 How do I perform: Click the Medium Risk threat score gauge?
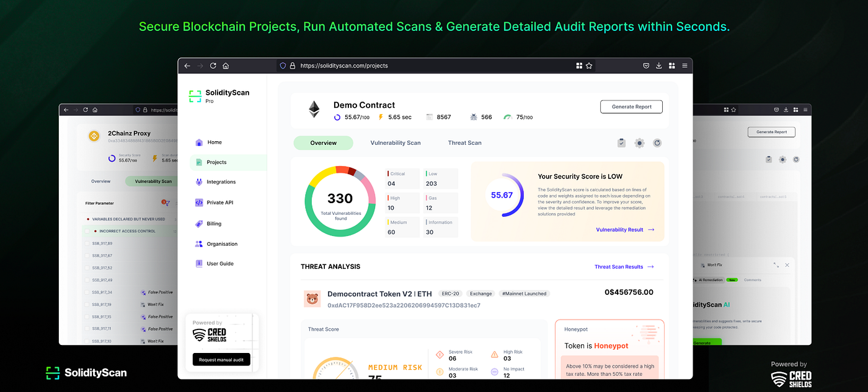click(x=335, y=368)
